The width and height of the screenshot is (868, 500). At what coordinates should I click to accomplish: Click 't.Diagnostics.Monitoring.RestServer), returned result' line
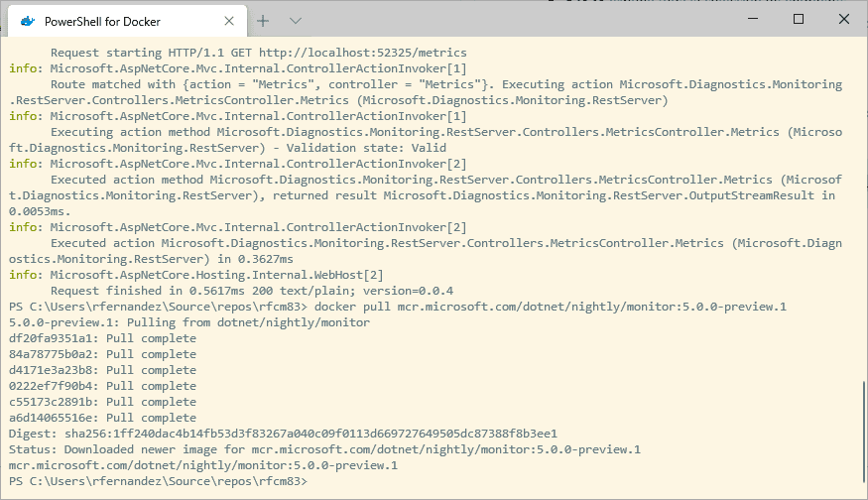[x=422, y=195]
